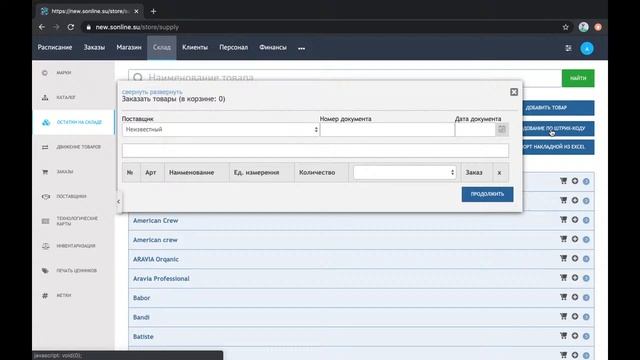Open the Персонал tab
This screenshot has width=640, height=360.
(x=233, y=47)
